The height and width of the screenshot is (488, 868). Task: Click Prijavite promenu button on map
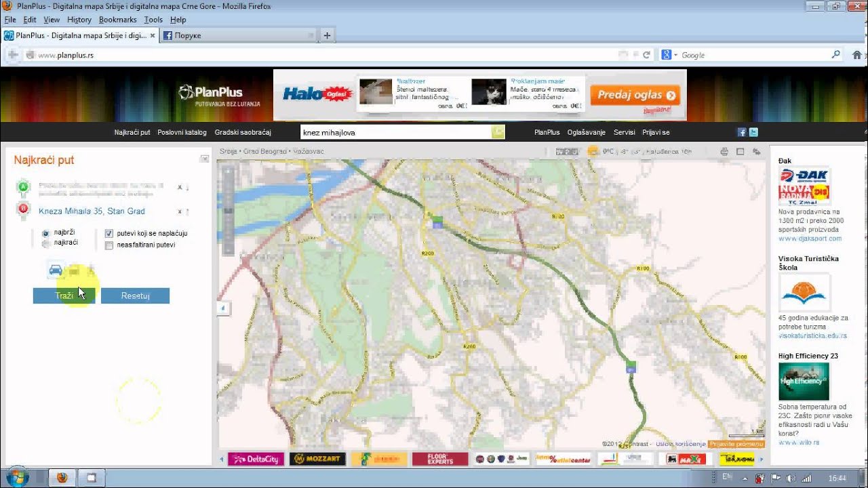pos(736,444)
